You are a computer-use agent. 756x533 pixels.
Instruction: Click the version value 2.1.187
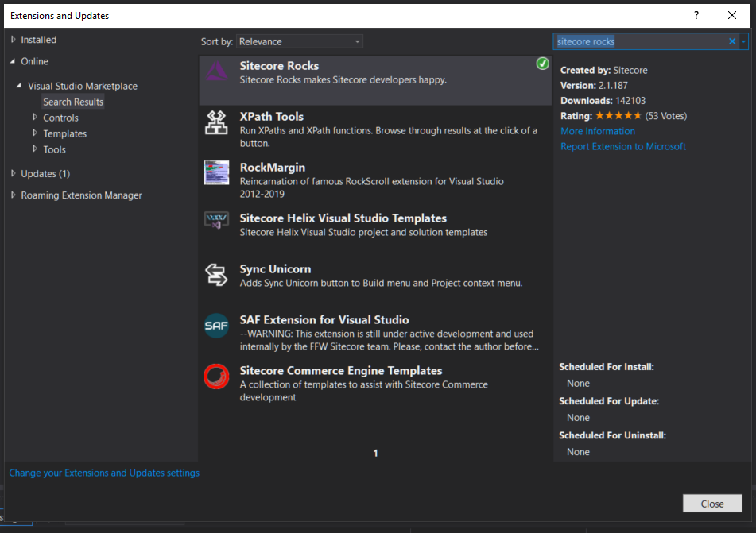pyautogui.click(x=613, y=85)
